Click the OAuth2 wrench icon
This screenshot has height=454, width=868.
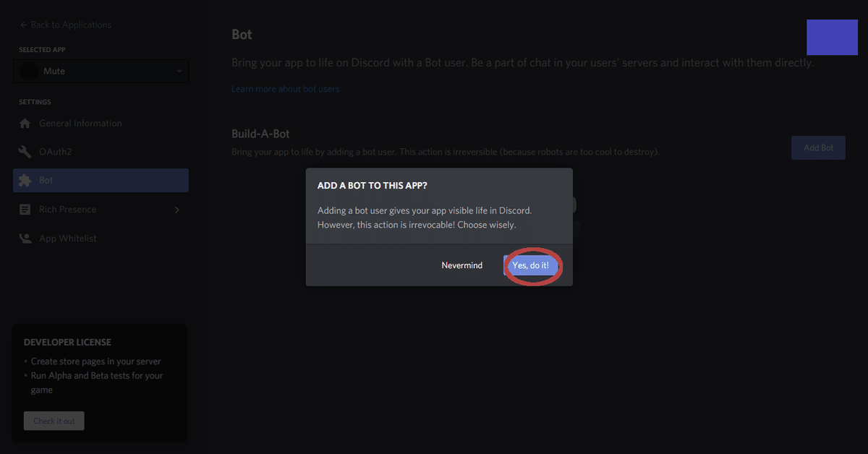pyautogui.click(x=25, y=152)
